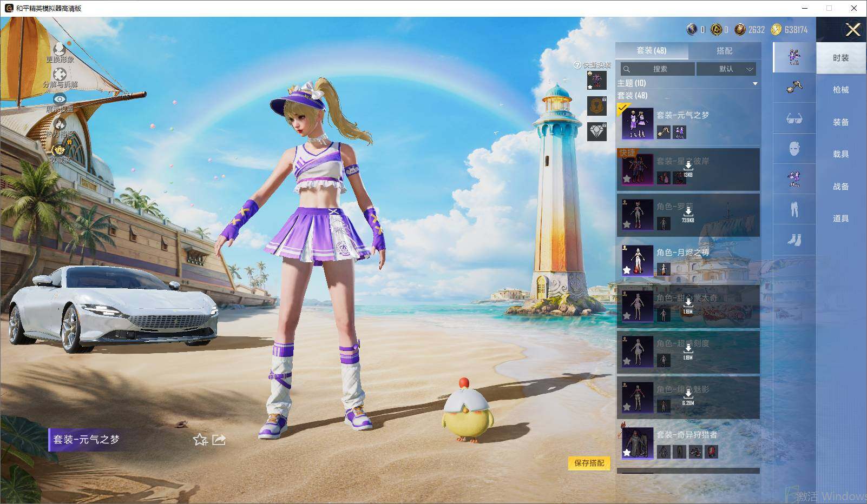Maximize the emulator window
867x504 pixels.
[x=829, y=8]
